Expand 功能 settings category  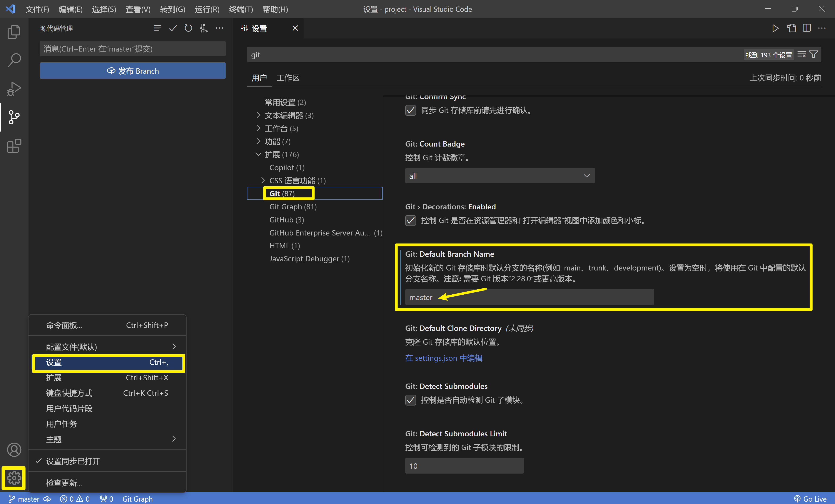(x=258, y=141)
